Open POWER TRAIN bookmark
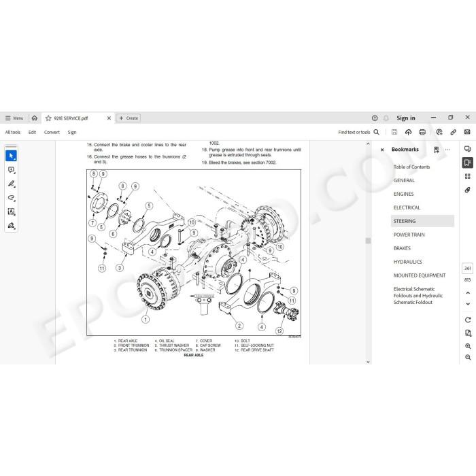476x476 pixels. click(x=409, y=235)
